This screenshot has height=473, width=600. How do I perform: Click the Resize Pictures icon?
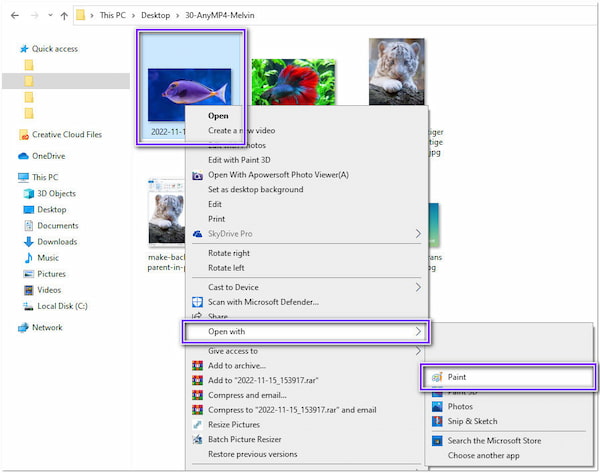[x=198, y=424]
